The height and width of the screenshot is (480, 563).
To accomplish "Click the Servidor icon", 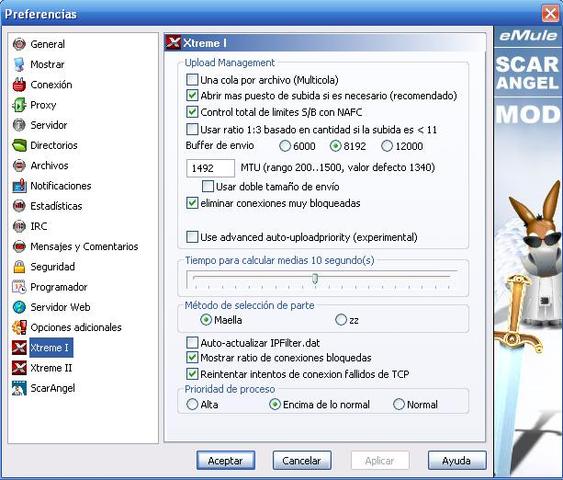I will coord(19,125).
